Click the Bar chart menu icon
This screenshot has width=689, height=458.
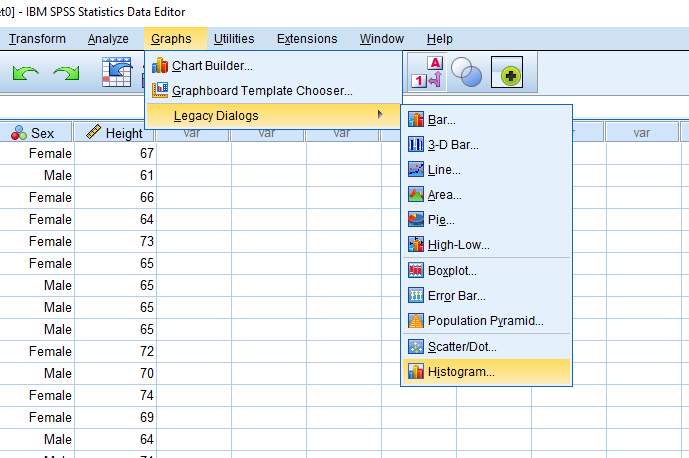click(416, 119)
